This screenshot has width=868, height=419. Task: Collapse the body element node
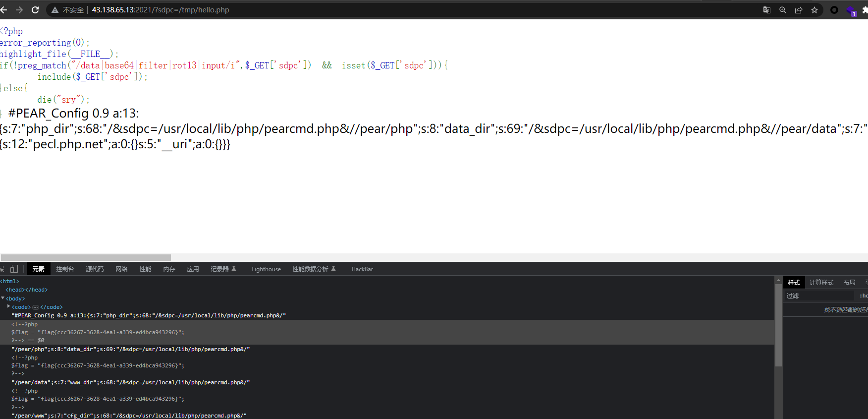2,298
